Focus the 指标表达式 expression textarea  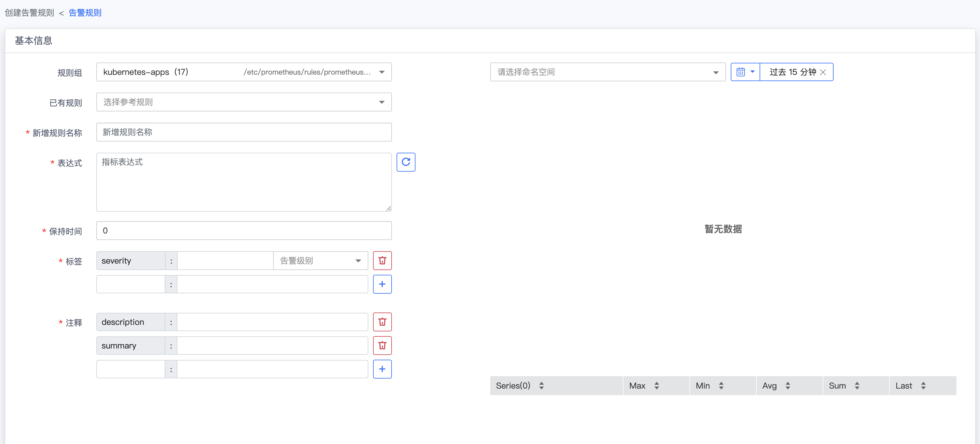[244, 182]
